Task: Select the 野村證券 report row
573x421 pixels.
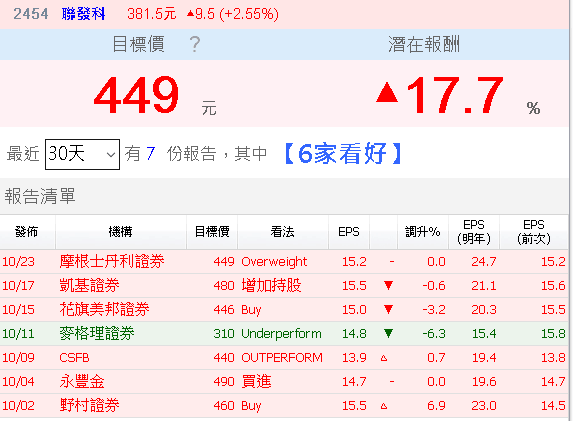Action: pos(284,406)
